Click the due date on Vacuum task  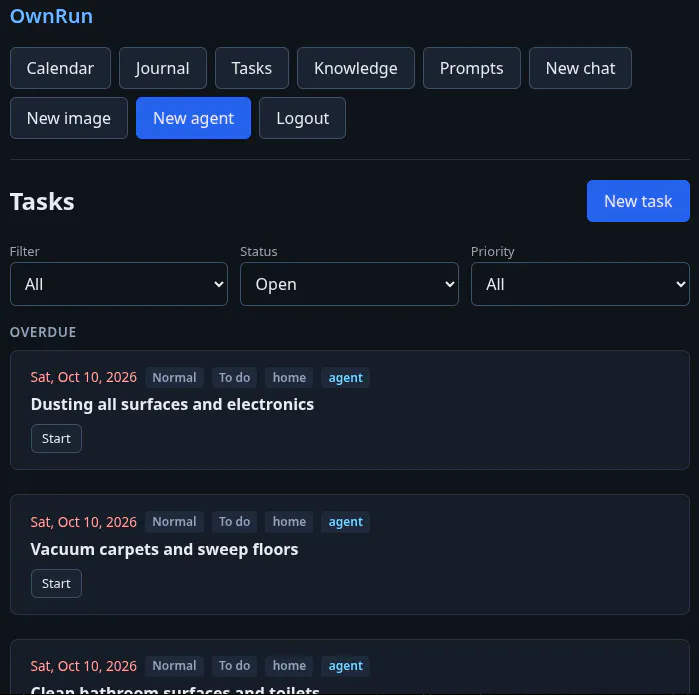click(x=83, y=522)
